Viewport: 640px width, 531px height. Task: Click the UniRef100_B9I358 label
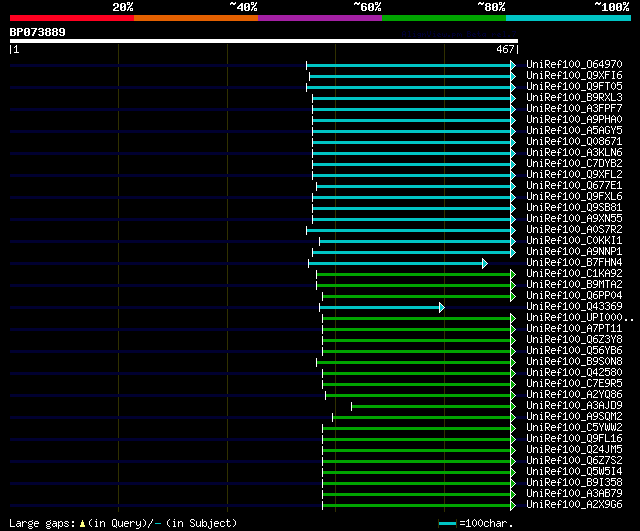click(574, 483)
